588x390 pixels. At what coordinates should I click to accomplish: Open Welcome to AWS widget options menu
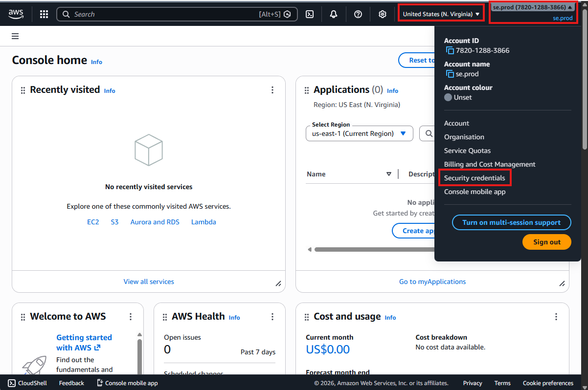(x=131, y=317)
